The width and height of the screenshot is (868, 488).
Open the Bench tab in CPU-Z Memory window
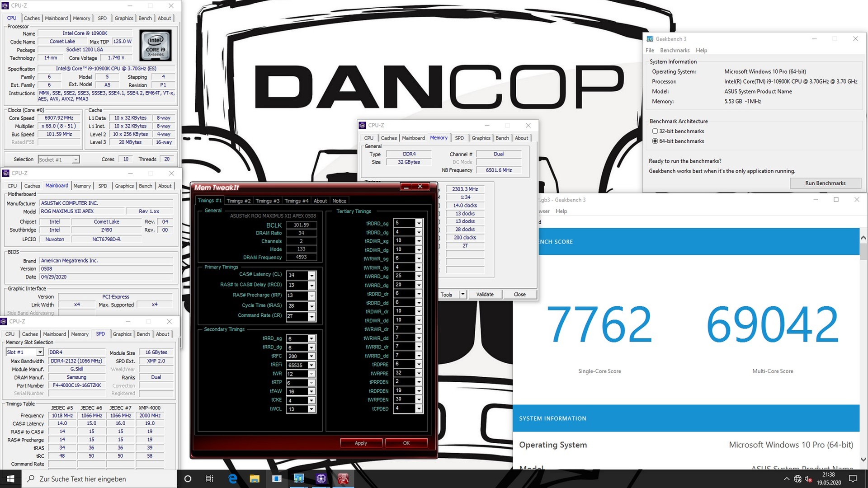click(502, 138)
